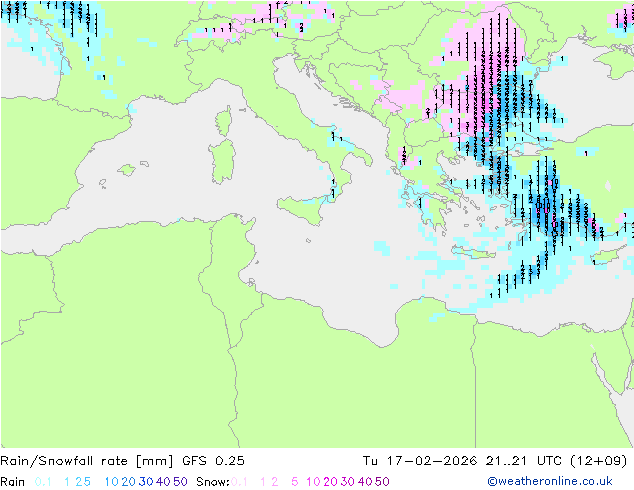Image resolution: width=634 pixels, height=490 pixels.
Task: Click the "Rain" legend label
Action: (x=13, y=482)
